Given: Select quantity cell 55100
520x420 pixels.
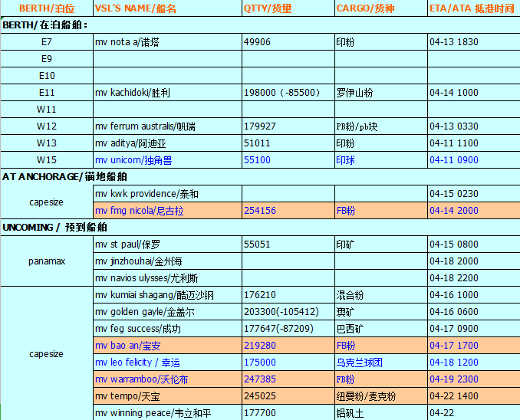Looking at the screenshot, I should point(288,160).
